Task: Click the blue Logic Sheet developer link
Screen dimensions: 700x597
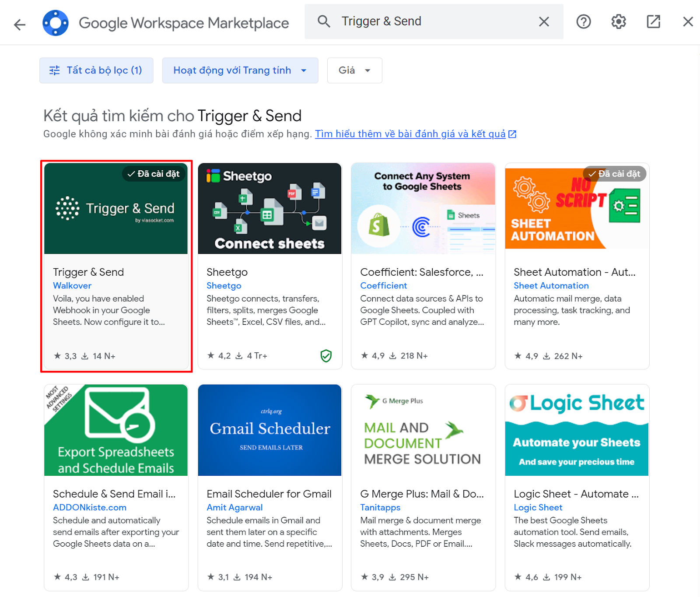Action: [x=538, y=508]
